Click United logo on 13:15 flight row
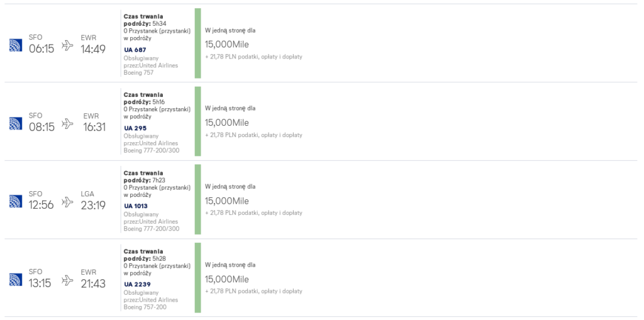This screenshot has width=644, height=320. click(16, 280)
